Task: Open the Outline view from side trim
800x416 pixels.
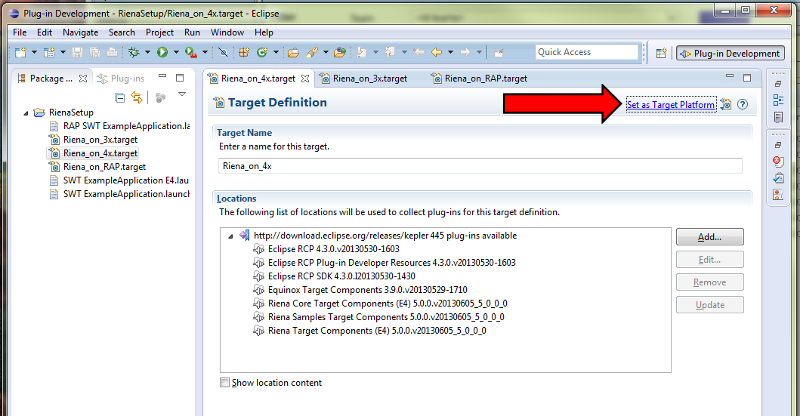Action: [778, 100]
